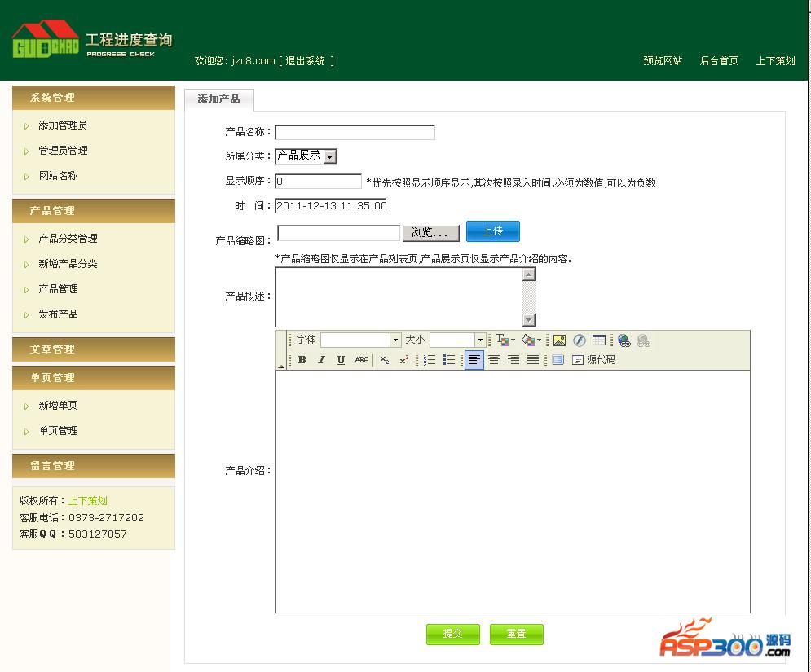This screenshot has width=811, height=672.
Task: Open the 所属分类 category dropdown
Action: coord(329,156)
